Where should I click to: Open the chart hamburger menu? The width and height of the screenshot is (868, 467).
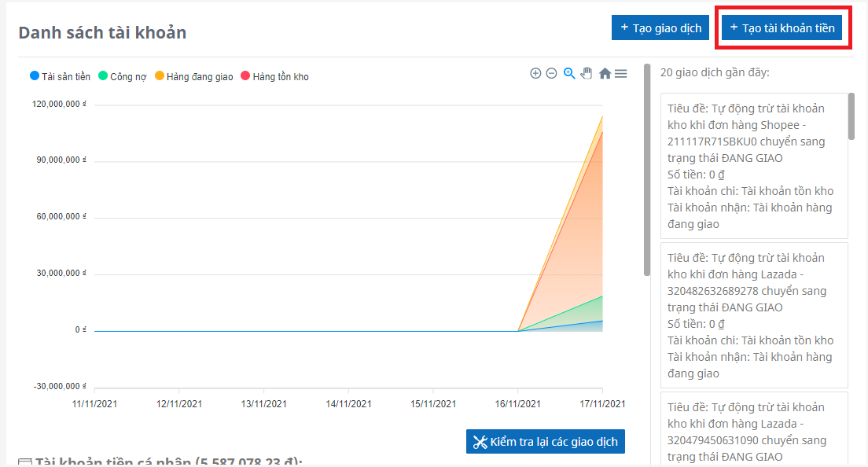point(620,73)
